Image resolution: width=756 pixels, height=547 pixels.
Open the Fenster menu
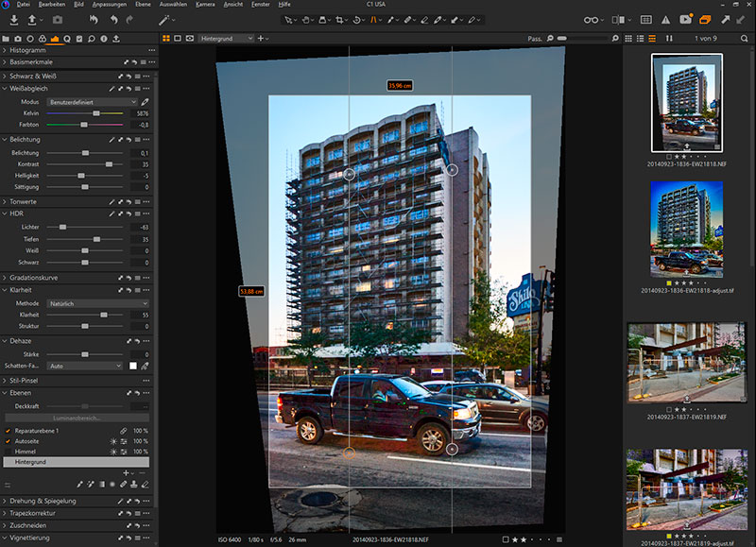(x=261, y=5)
